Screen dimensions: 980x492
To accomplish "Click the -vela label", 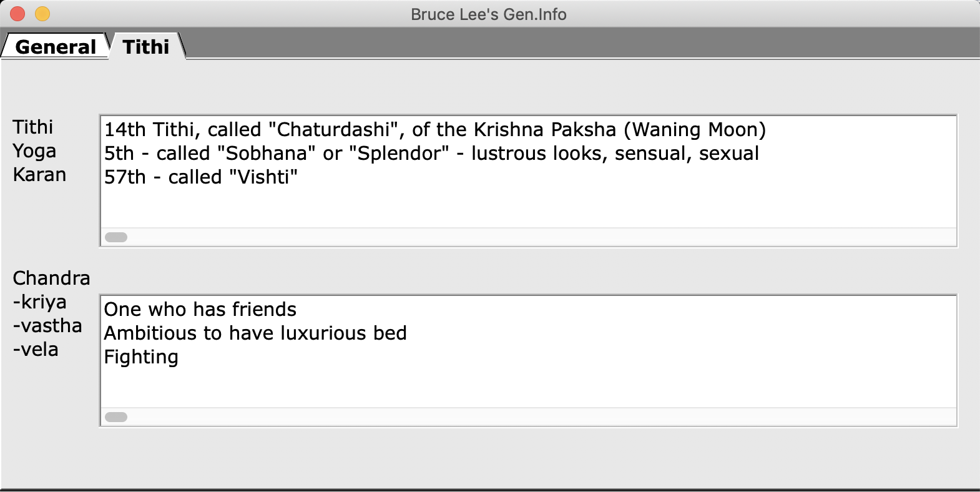I will [36, 350].
